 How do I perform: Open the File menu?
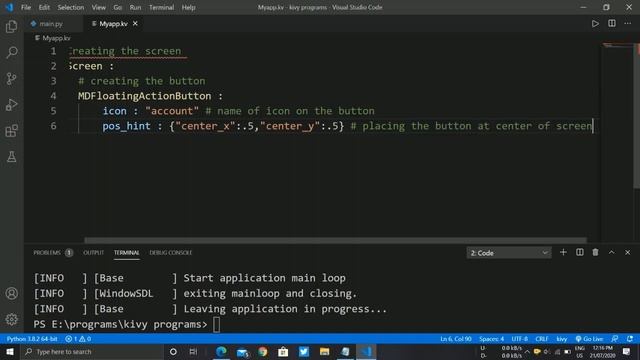click(26, 7)
